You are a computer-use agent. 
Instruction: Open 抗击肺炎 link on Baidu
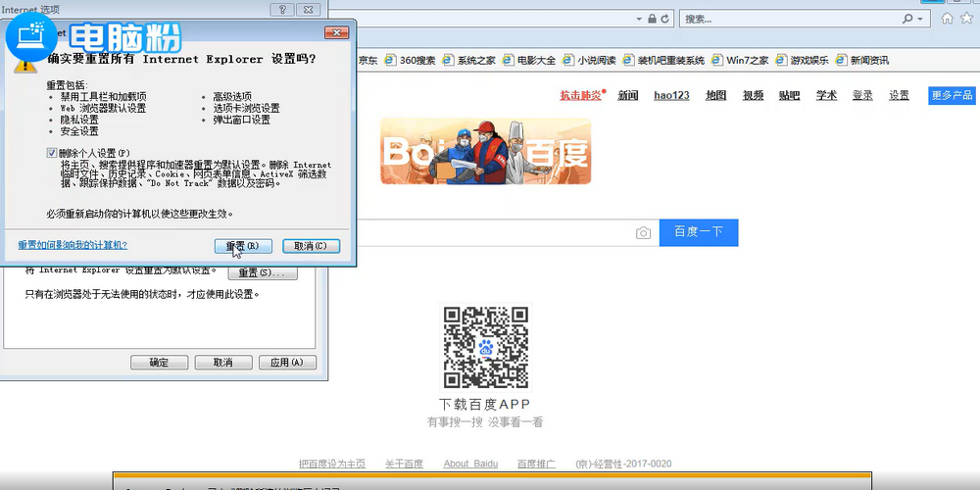pos(580,96)
